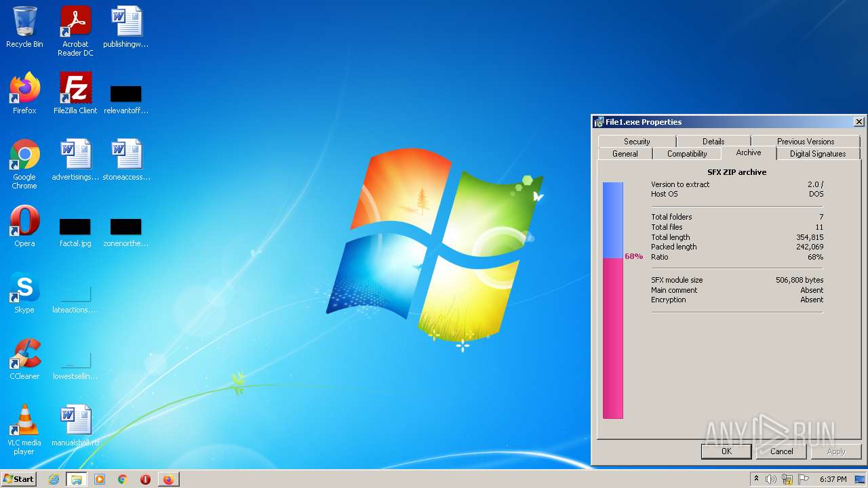This screenshot has height=488, width=868.
Task: Switch to the Security tab
Action: pos(637,141)
